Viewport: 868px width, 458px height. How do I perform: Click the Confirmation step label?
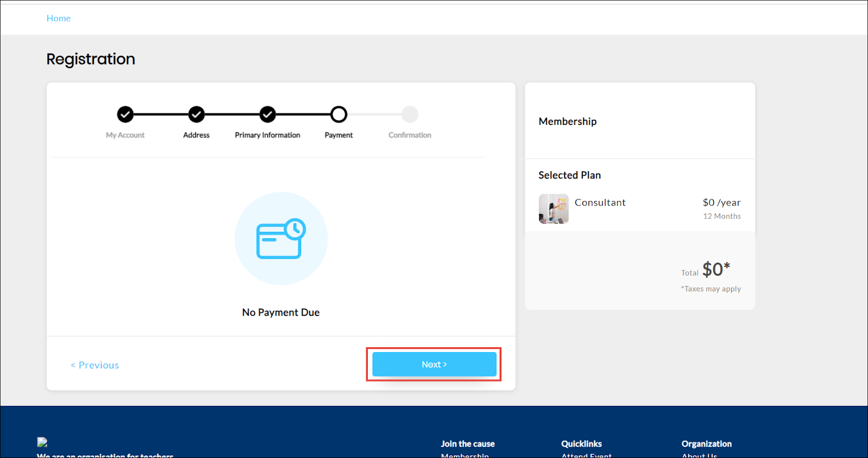click(x=410, y=135)
